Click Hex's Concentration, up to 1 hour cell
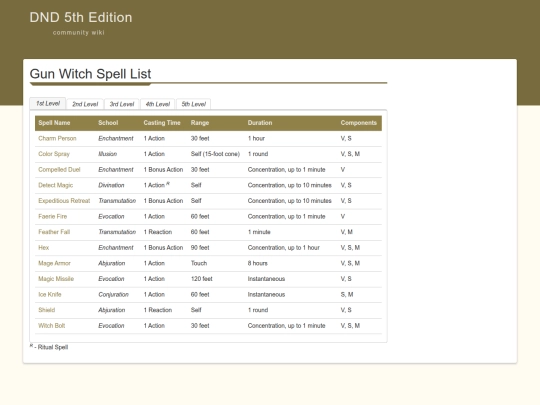Viewport: 540px width, 405px height. coord(283,248)
